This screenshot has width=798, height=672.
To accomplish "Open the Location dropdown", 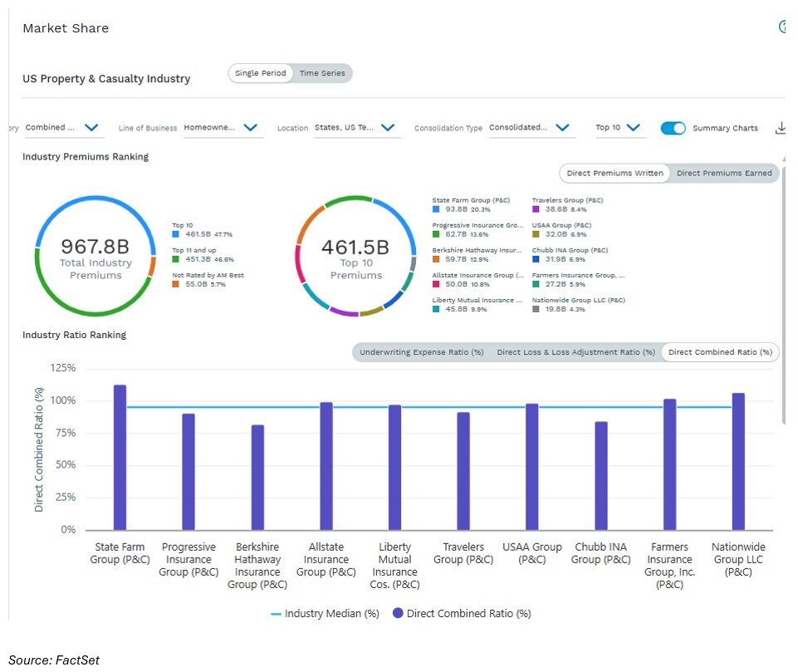I will coord(387,128).
